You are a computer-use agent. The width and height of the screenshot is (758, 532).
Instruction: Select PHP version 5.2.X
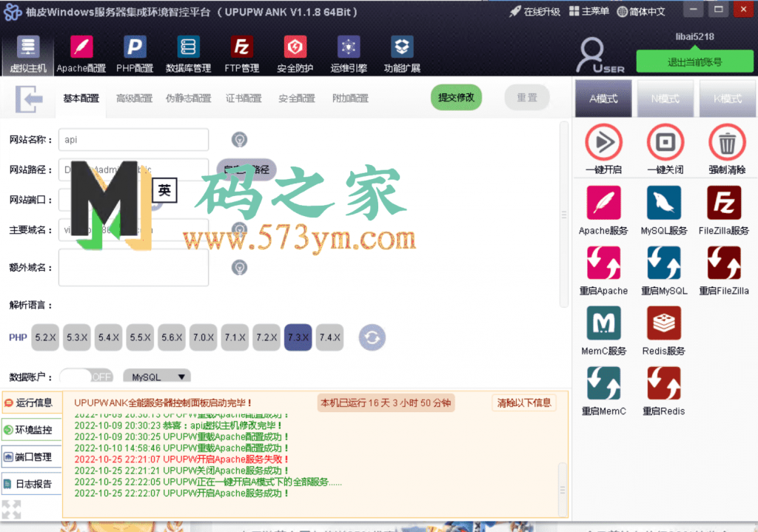coord(45,337)
